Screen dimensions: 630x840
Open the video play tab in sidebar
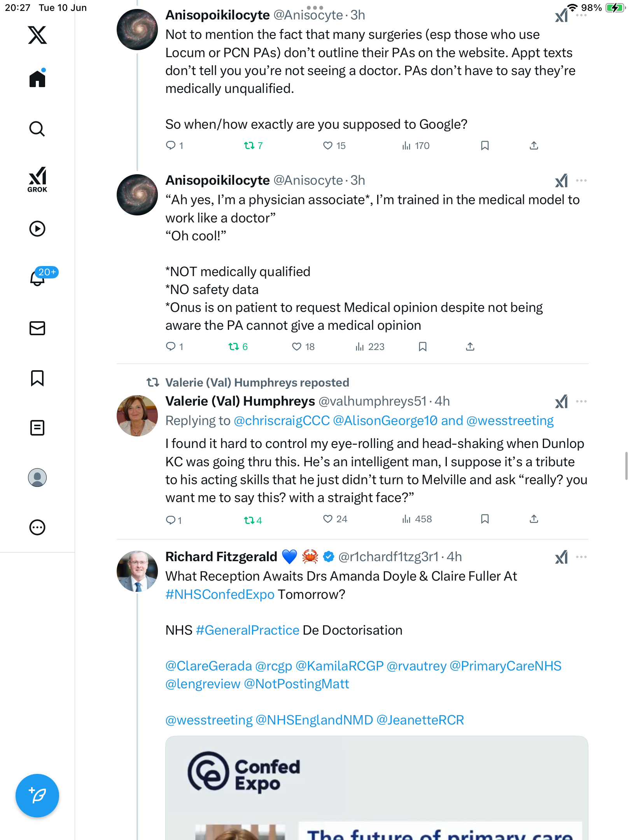point(37,229)
